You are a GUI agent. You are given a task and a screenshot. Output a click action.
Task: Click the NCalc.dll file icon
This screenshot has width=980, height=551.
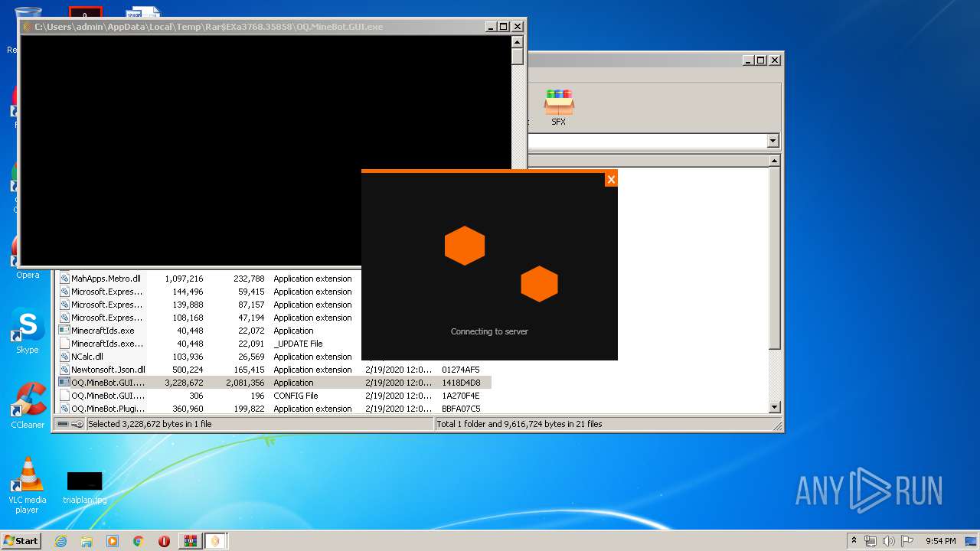[65, 357]
